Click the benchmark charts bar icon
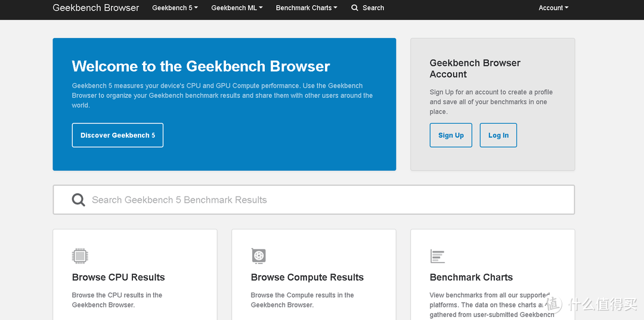 point(438,256)
